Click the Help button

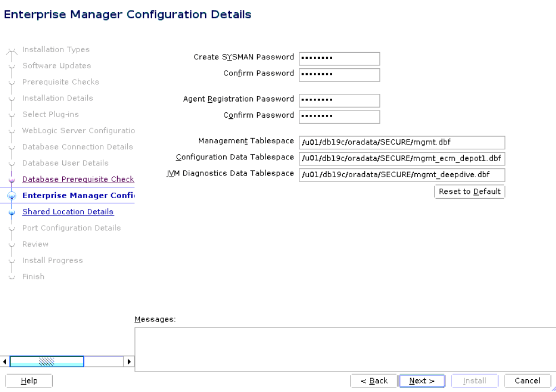coord(28,381)
